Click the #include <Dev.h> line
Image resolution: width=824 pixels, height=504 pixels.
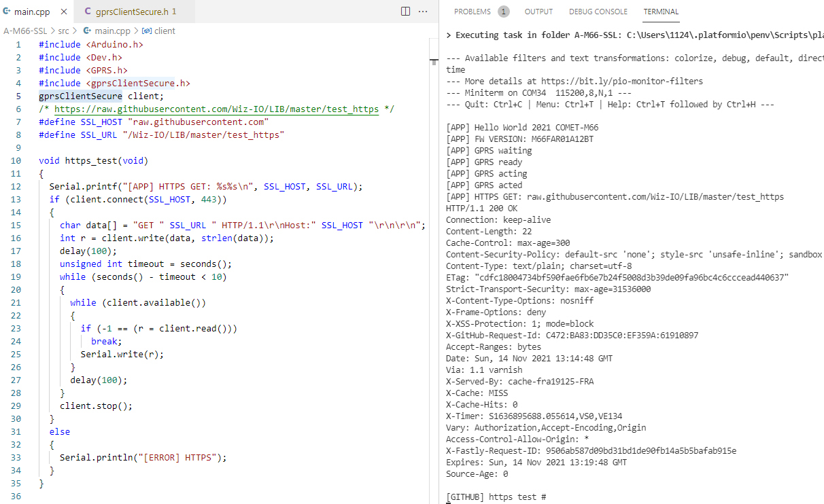click(81, 57)
